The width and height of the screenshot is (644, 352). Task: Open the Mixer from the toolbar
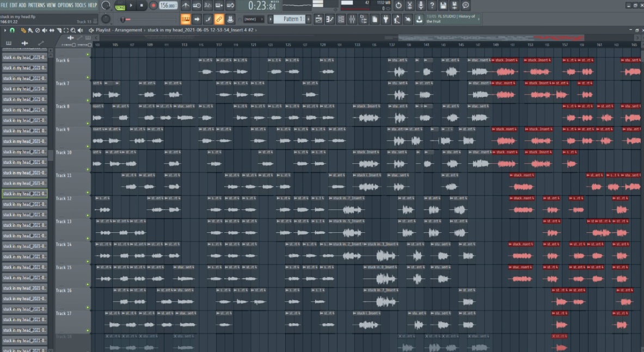click(352, 19)
